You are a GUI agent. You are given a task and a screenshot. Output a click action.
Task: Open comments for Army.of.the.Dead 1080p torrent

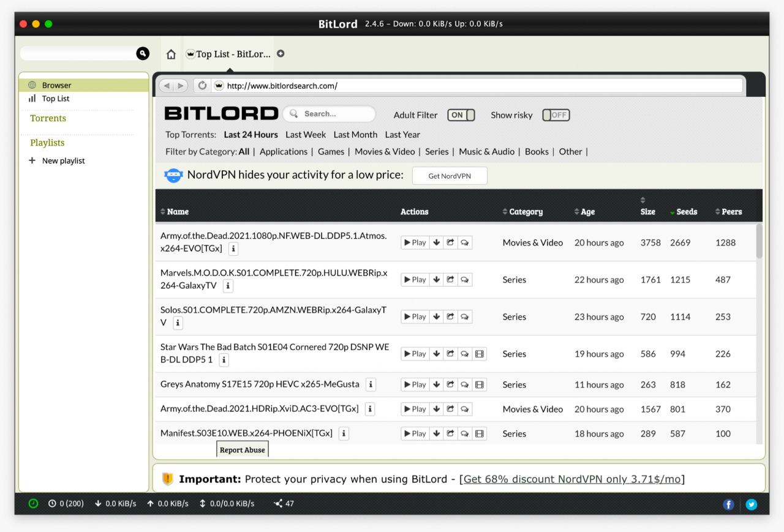click(465, 242)
